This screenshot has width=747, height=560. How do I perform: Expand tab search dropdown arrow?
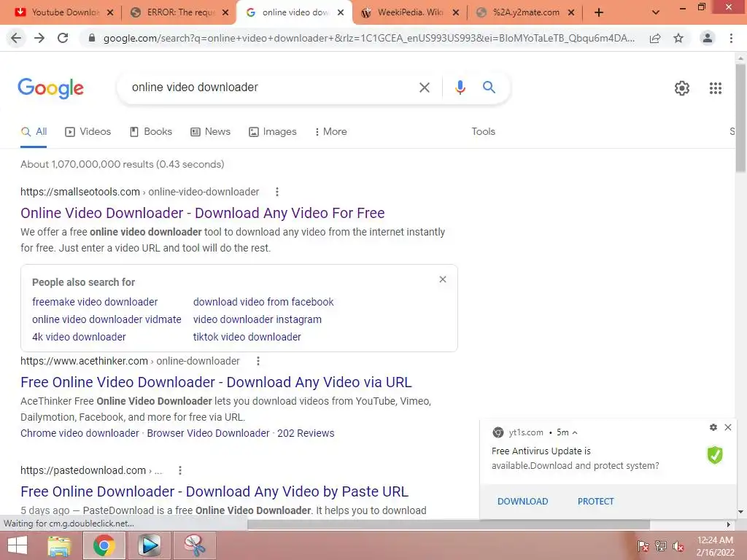[656, 12]
